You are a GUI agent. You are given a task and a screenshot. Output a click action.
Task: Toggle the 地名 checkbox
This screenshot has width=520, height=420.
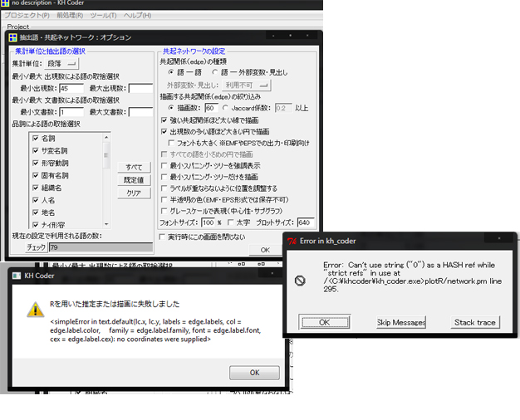pos(36,212)
